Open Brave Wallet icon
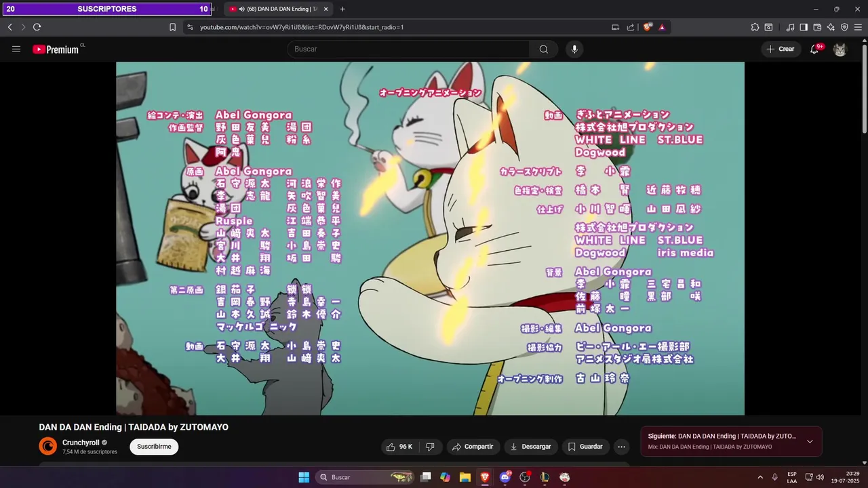Screen dimensions: 868x488 [x=817, y=27]
